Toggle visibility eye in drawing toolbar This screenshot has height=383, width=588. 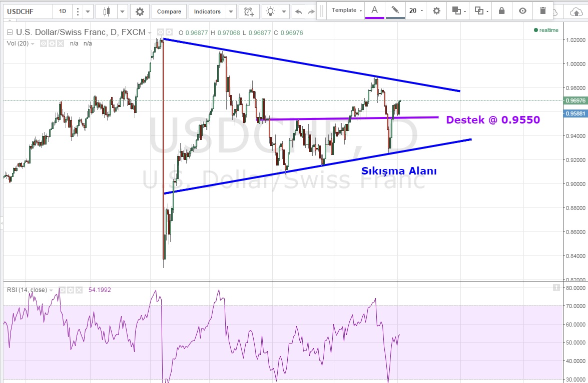(522, 10)
